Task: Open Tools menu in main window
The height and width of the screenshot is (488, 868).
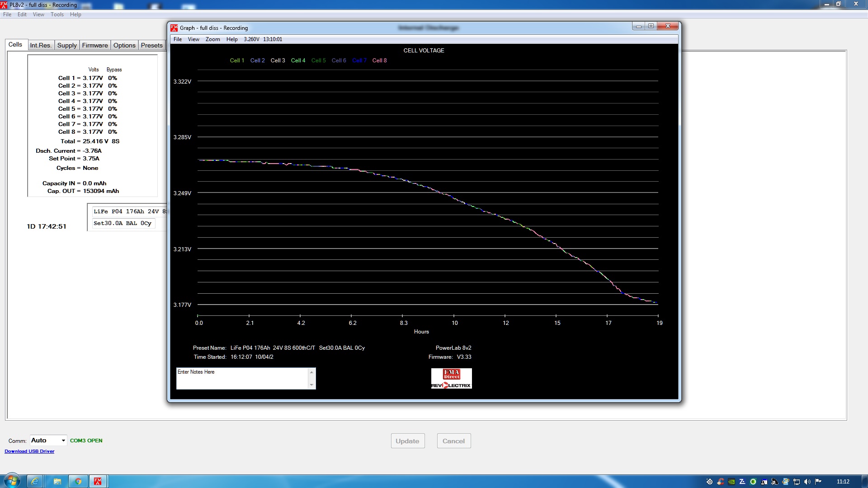Action: [x=57, y=14]
